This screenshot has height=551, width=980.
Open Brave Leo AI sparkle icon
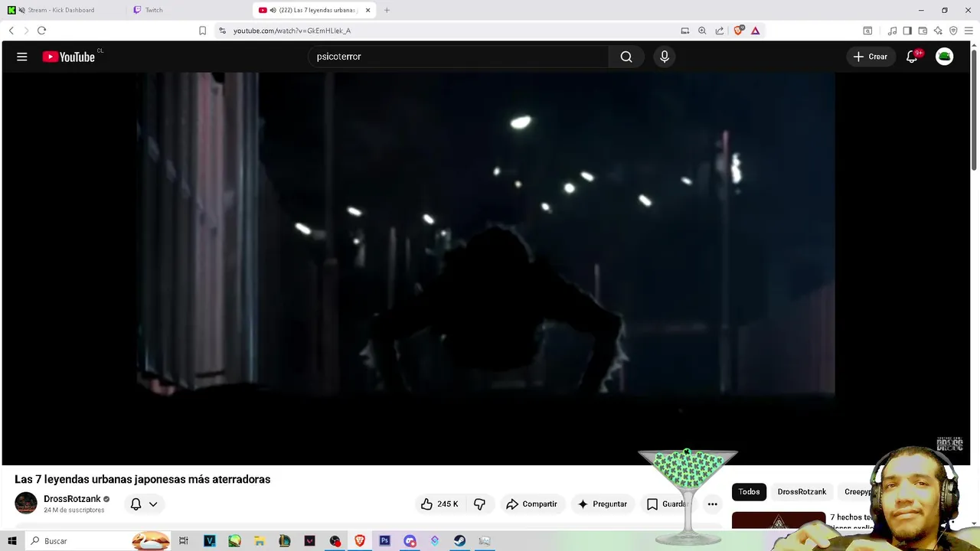(938, 31)
